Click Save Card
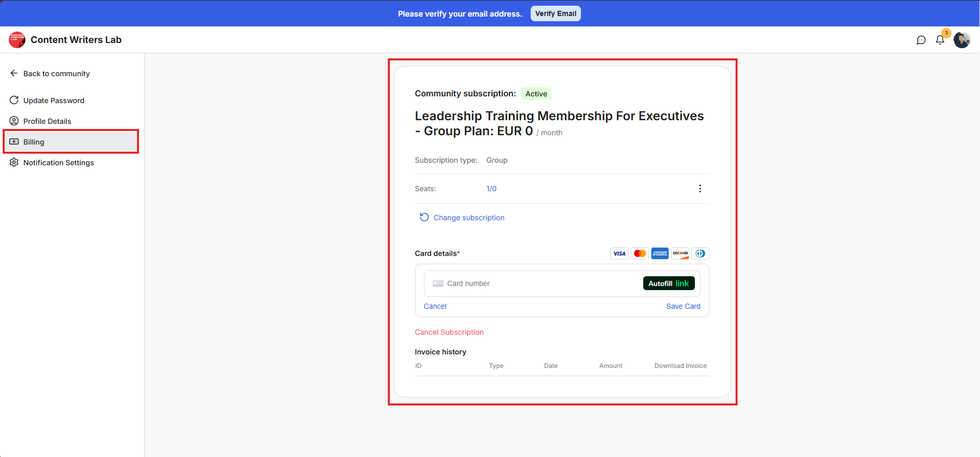This screenshot has width=980, height=457. (683, 306)
